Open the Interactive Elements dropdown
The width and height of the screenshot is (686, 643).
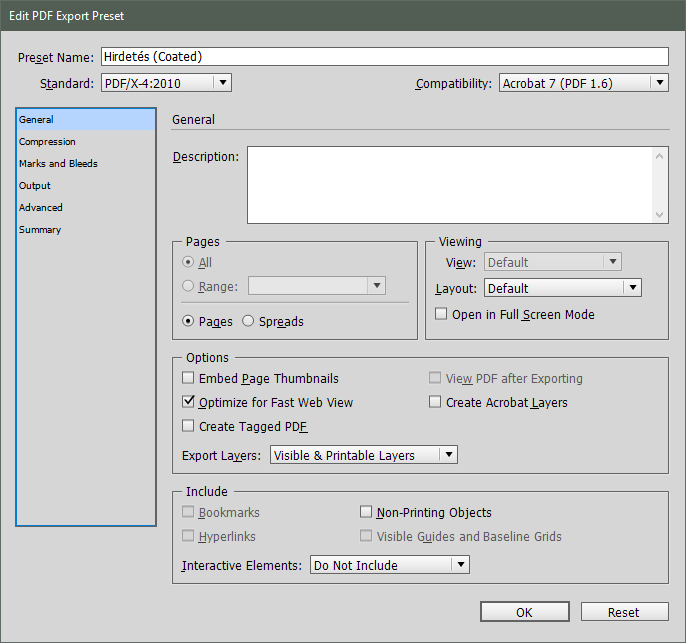(389, 566)
